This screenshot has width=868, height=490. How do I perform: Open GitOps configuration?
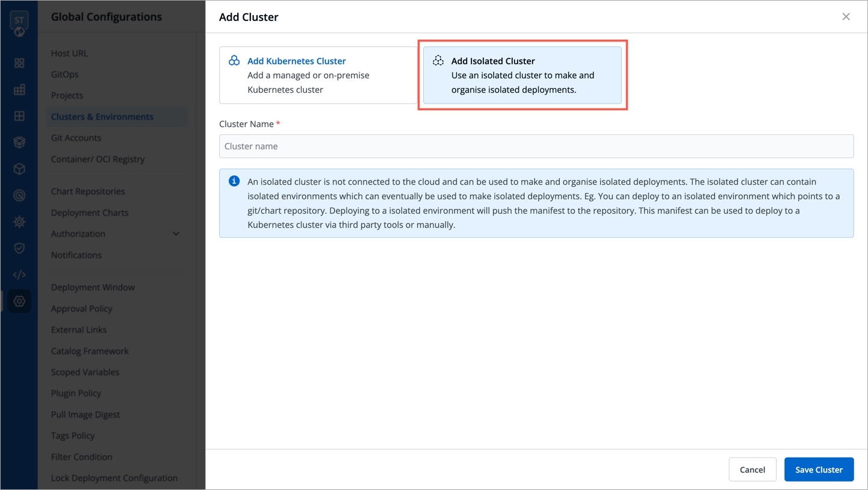click(64, 74)
